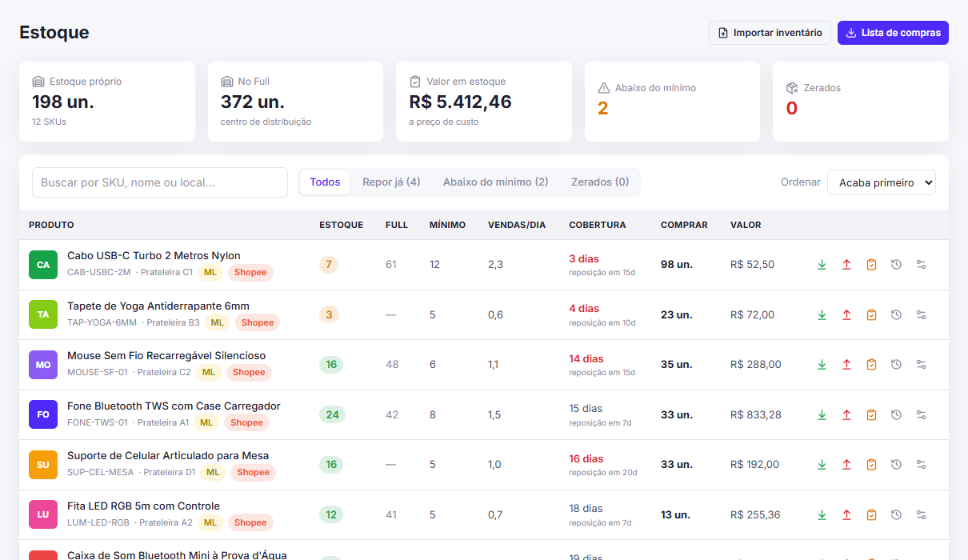Click orange clipboard icon for Tapete de Yoga
The width and height of the screenshot is (968, 560).
click(871, 315)
